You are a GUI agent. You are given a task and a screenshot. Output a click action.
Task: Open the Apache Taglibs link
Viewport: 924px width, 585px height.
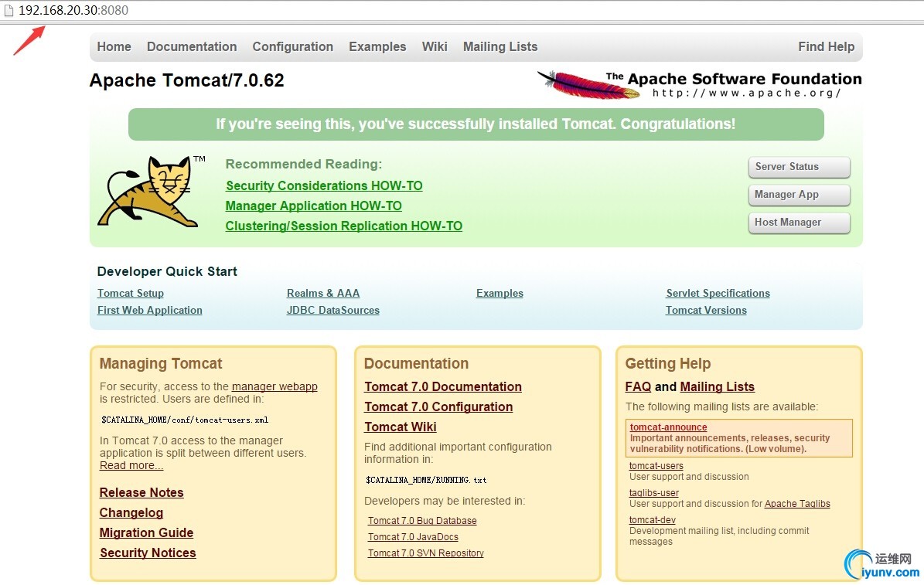click(797, 504)
